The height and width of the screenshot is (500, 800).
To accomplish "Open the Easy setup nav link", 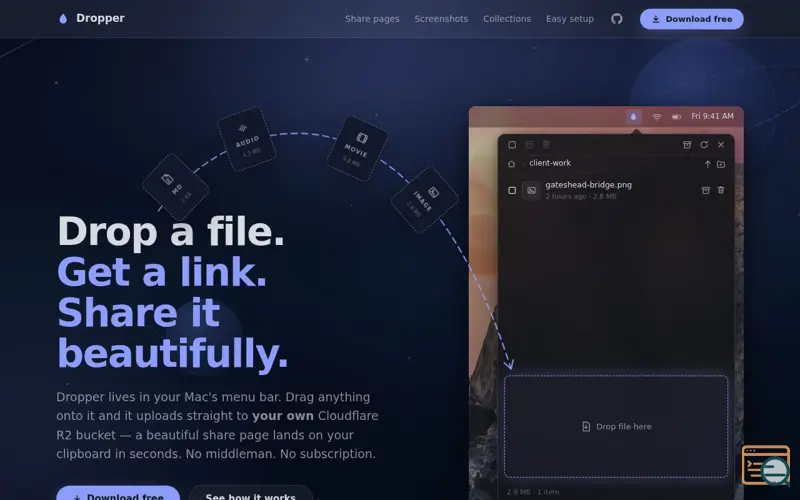I will pos(570,19).
